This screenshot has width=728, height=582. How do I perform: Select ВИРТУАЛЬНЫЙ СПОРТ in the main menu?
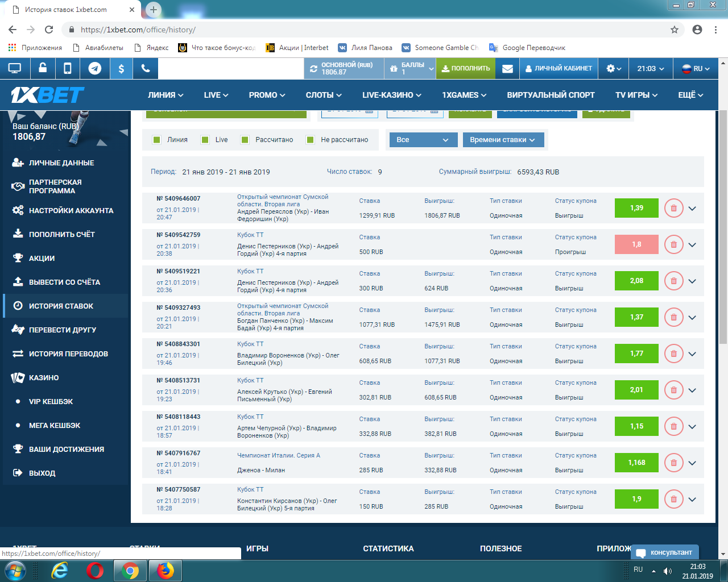pos(551,95)
